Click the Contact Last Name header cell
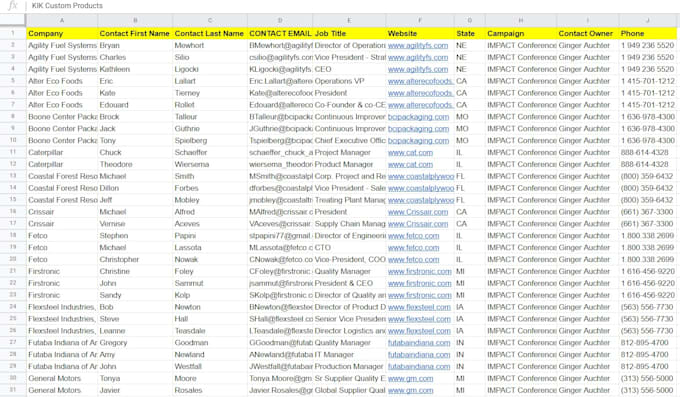This screenshot has width=680, height=397. [x=210, y=33]
